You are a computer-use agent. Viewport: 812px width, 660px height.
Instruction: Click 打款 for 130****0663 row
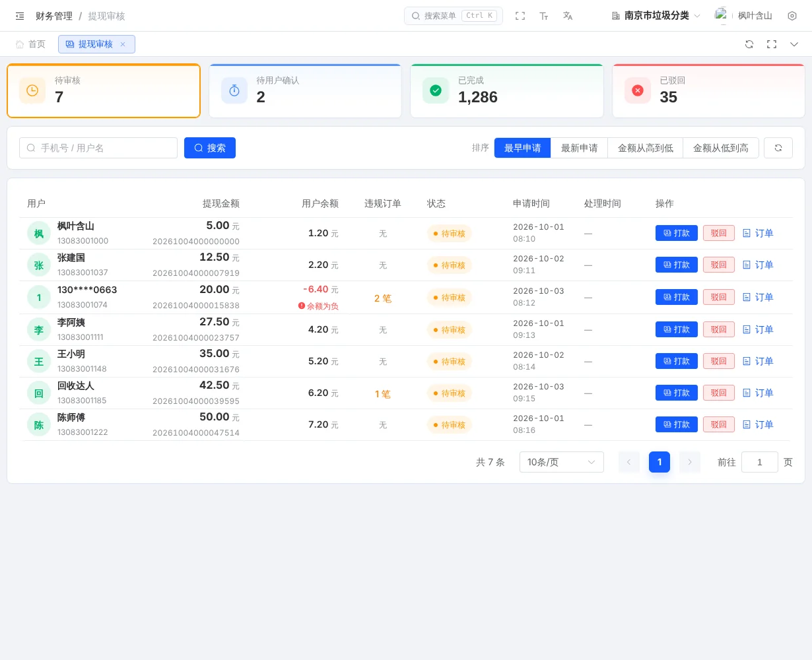677,297
